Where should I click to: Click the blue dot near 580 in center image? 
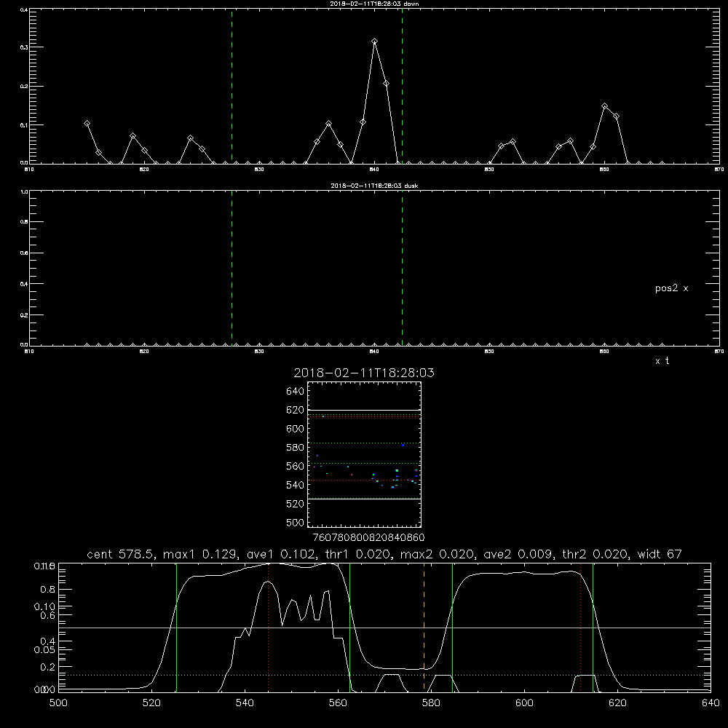[403, 446]
